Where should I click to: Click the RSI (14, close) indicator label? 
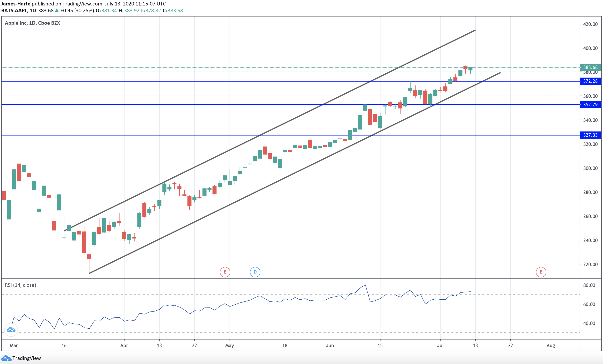point(21,285)
